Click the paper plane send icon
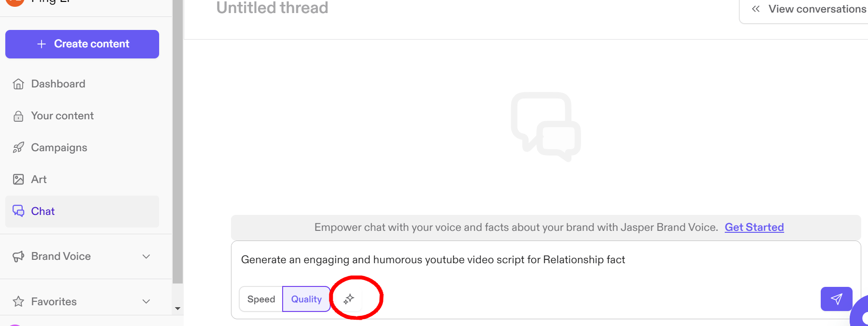Image resolution: width=868 pixels, height=326 pixels. click(x=836, y=299)
